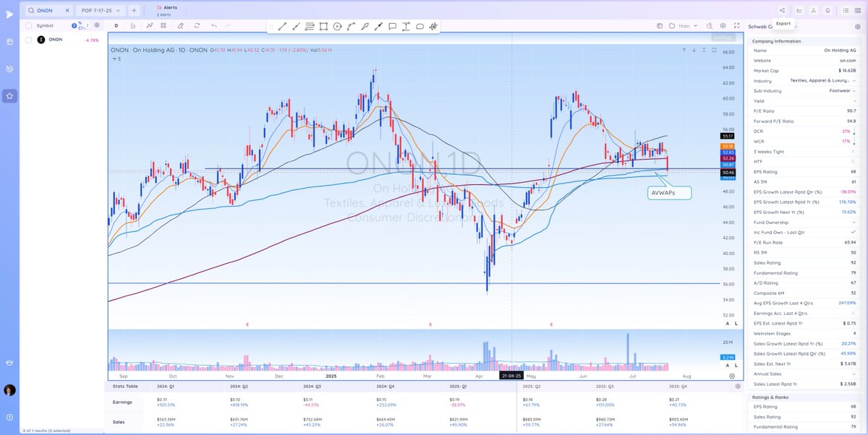868x435 pixels.
Task: Open chart settings gear near Main
Action: click(x=723, y=26)
